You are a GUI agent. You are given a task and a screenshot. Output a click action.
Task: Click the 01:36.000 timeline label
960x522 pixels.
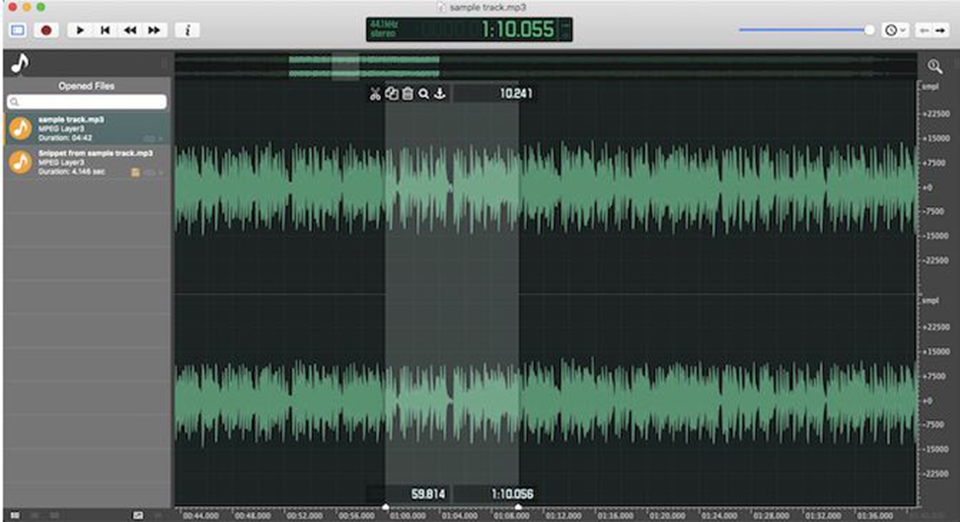tap(875, 516)
